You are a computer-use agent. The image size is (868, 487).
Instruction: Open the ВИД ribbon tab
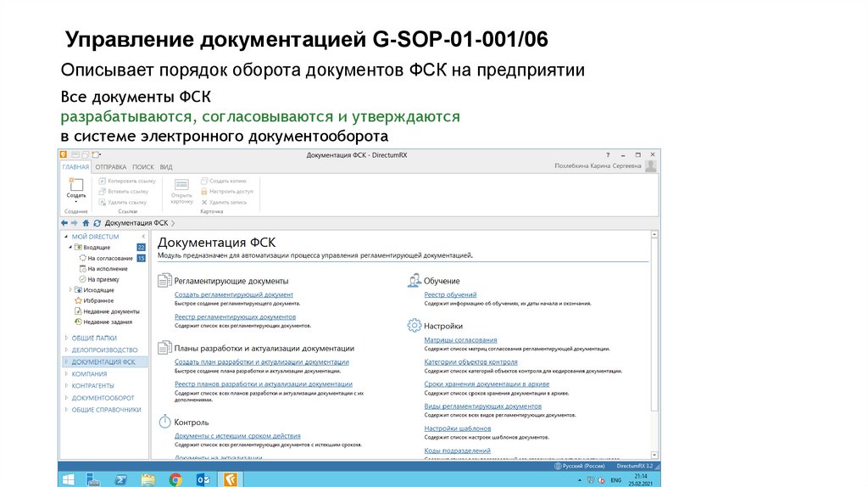[x=166, y=167]
